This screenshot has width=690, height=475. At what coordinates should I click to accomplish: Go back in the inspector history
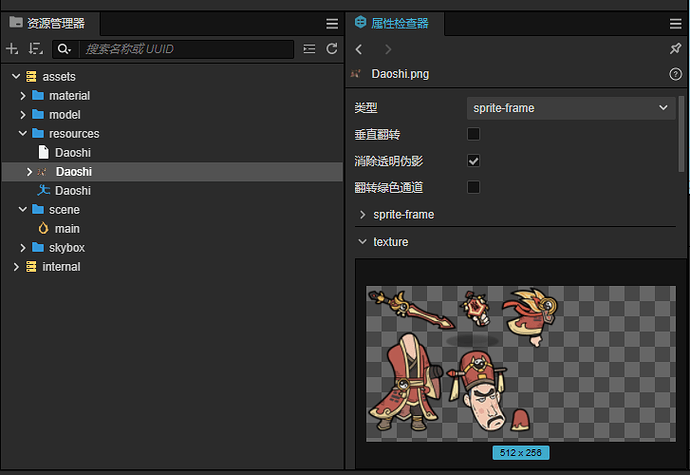point(359,49)
